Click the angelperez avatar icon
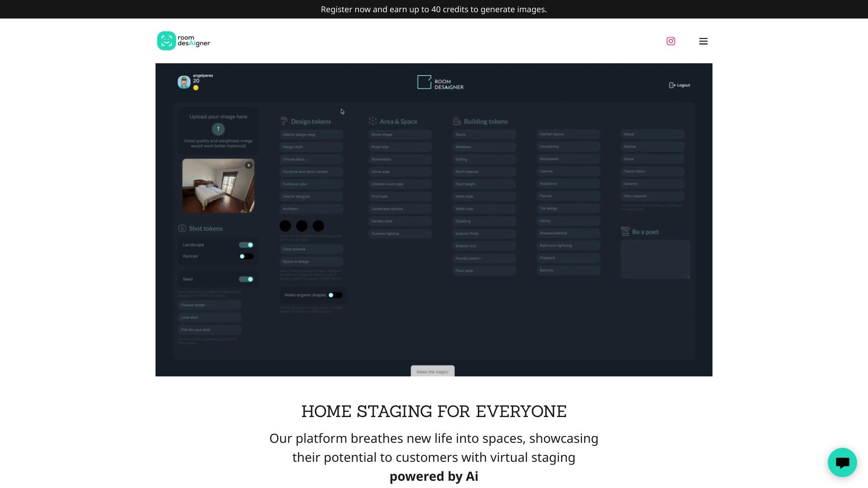The width and height of the screenshot is (868, 488). 184,82
